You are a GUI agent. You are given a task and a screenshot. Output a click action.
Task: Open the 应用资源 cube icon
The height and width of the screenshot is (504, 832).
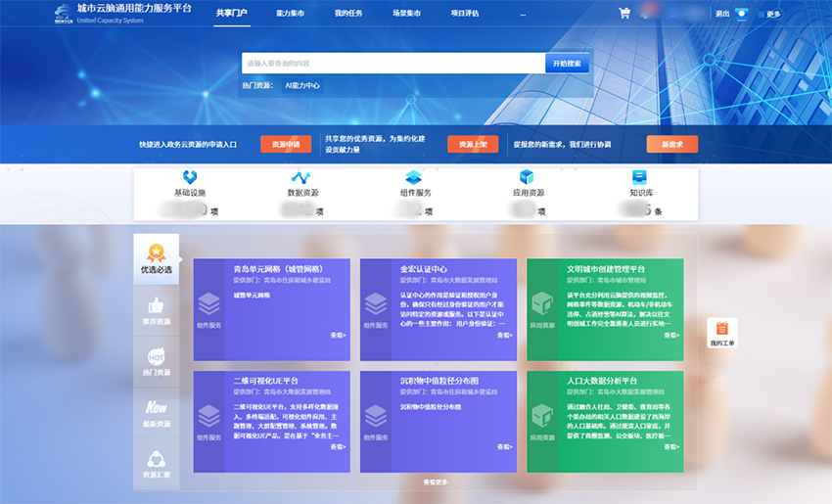(527, 177)
